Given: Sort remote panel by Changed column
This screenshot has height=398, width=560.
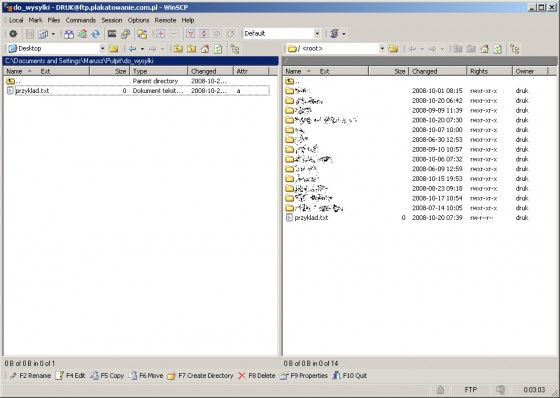Looking at the screenshot, I should click(438, 71).
